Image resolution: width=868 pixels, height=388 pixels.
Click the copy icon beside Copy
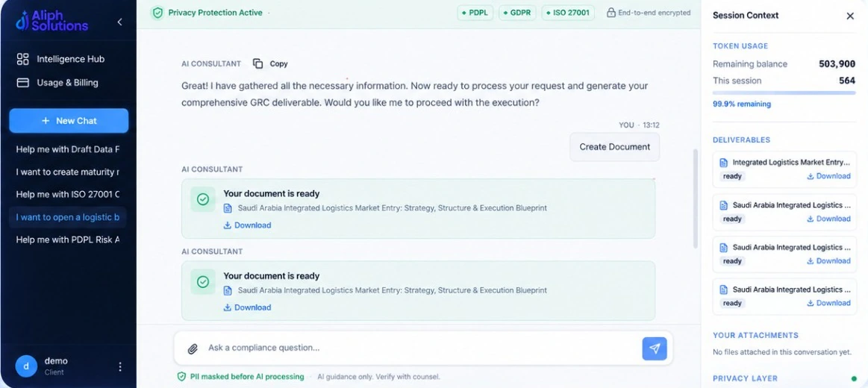[x=258, y=63]
